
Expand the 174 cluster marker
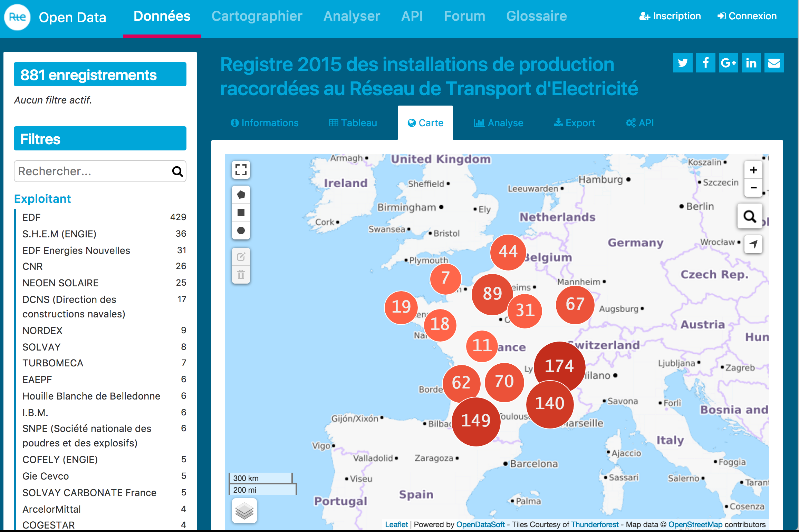pyautogui.click(x=559, y=366)
